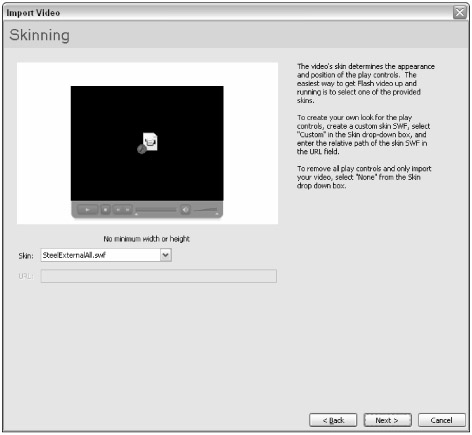The height and width of the screenshot is (435, 472).
Task: Click the 'Skinning' heading
Action: 40,35
